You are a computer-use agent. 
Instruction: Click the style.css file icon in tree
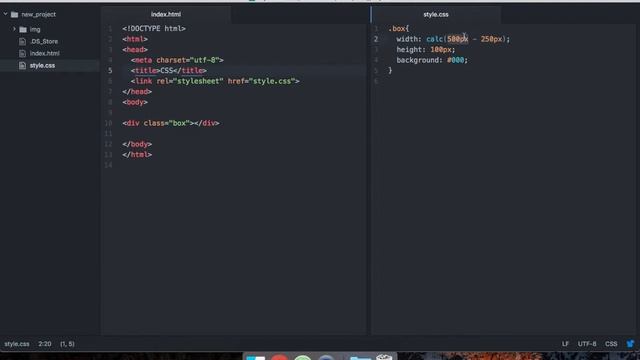22,66
